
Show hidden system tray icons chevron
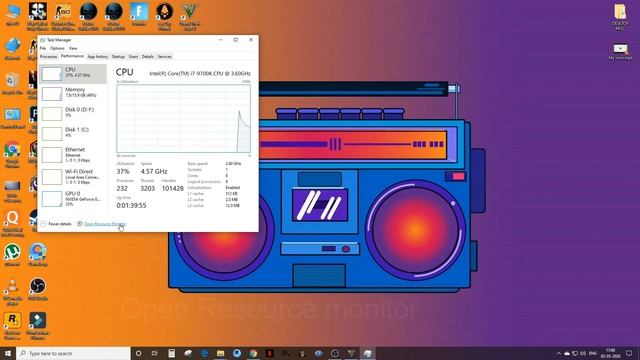pos(559,353)
